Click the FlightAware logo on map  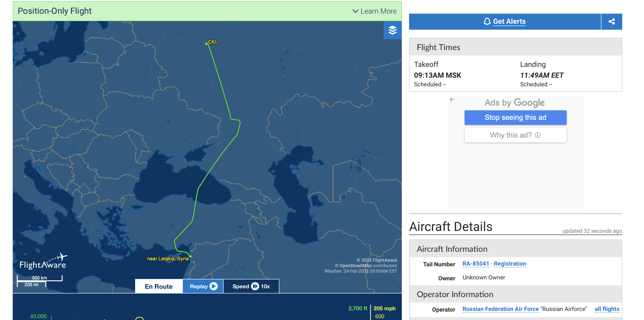tap(43, 262)
